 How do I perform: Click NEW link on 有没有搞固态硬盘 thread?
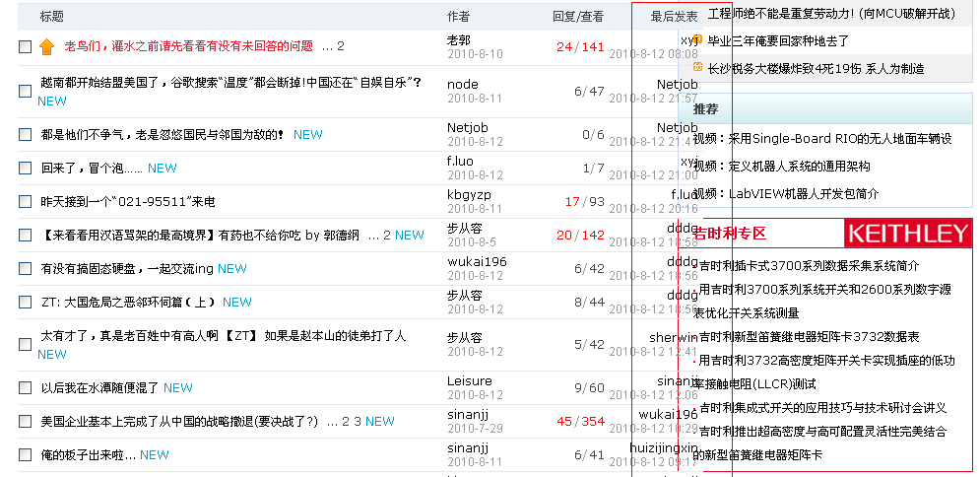(232, 269)
